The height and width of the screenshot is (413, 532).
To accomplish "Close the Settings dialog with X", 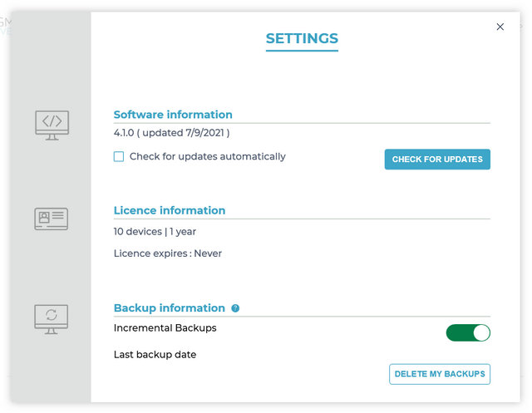I will (x=500, y=27).
